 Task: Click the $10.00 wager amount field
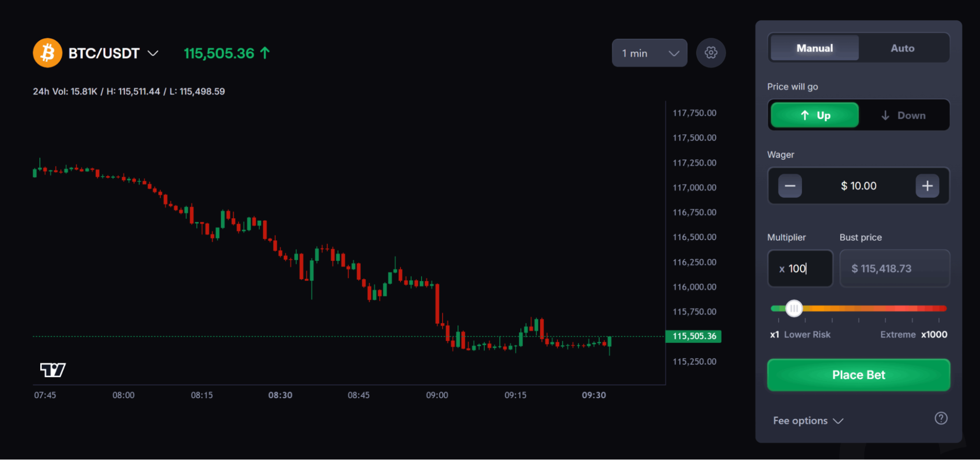point(858,185)
